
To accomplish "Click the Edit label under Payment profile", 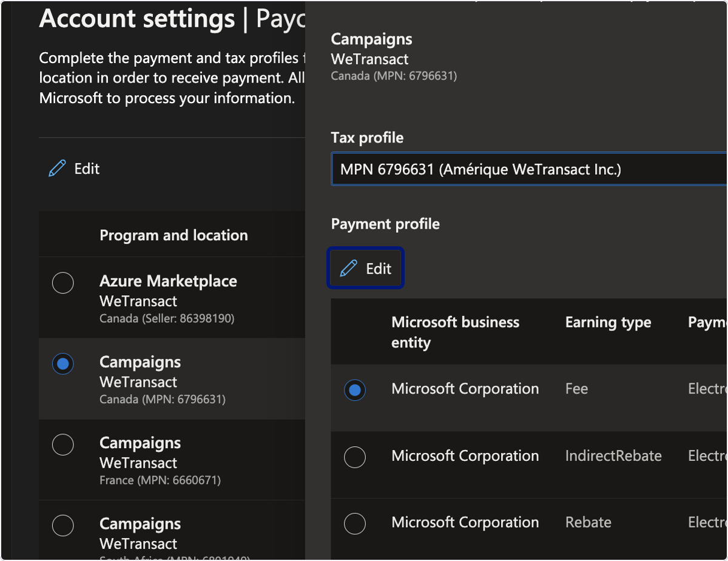I will (379, 269).
